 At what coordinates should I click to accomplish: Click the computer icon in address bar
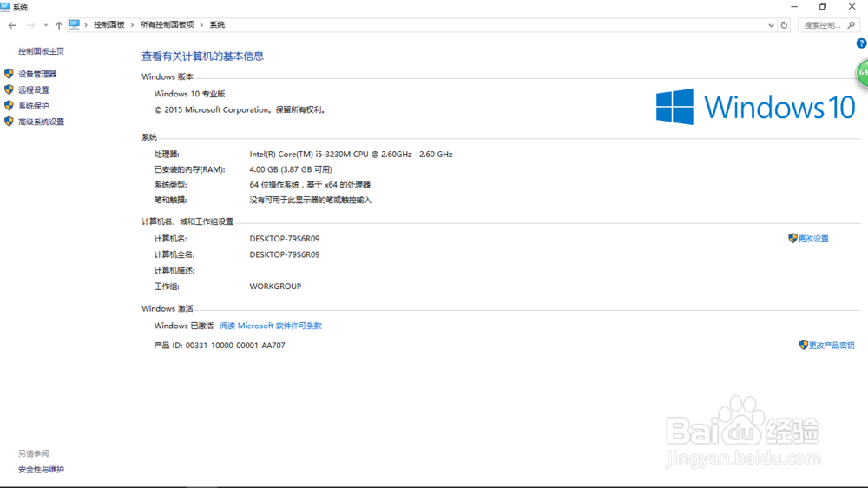[x=74, y=24]
